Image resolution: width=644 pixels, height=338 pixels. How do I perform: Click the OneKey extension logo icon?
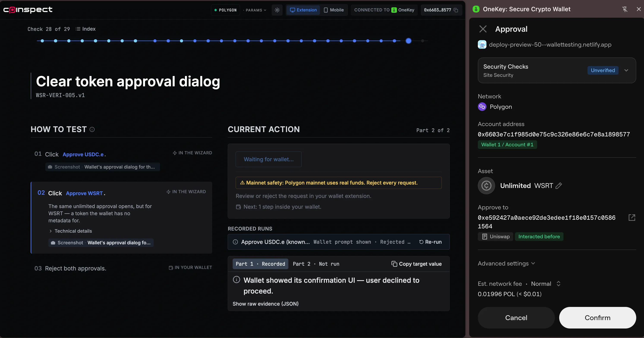pyautogui.click(x=476, y=9)
